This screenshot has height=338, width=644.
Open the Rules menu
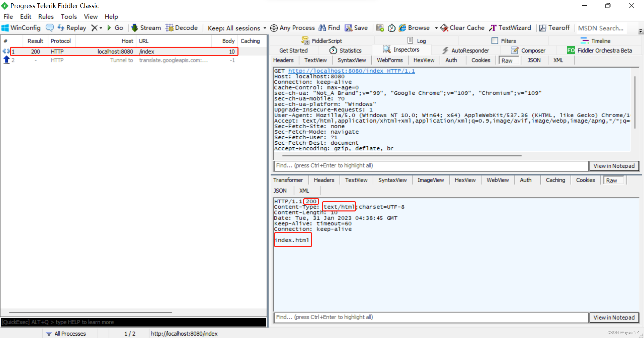click(46, 16)
